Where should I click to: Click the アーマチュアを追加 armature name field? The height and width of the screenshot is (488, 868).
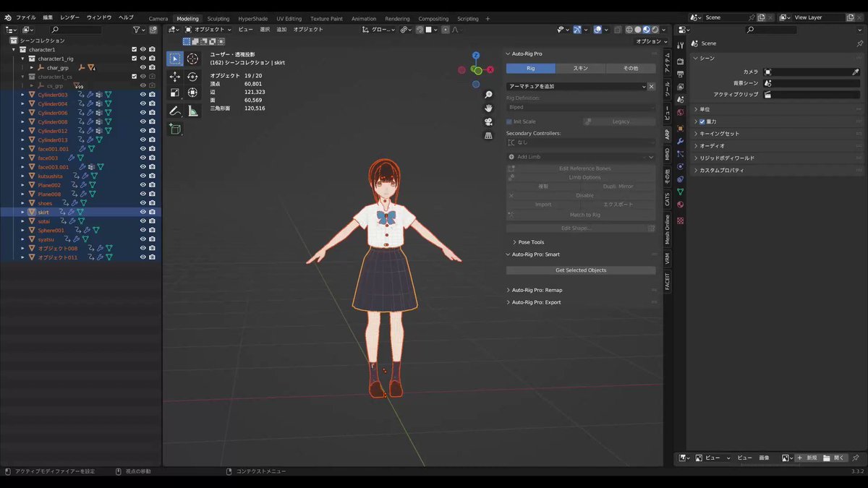tap(571, 86)
